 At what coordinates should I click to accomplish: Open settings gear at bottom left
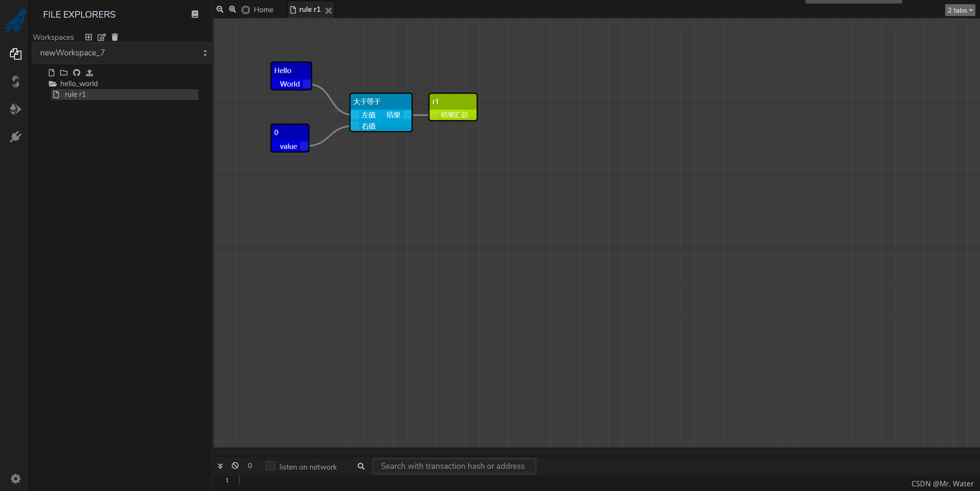[15, 479]
